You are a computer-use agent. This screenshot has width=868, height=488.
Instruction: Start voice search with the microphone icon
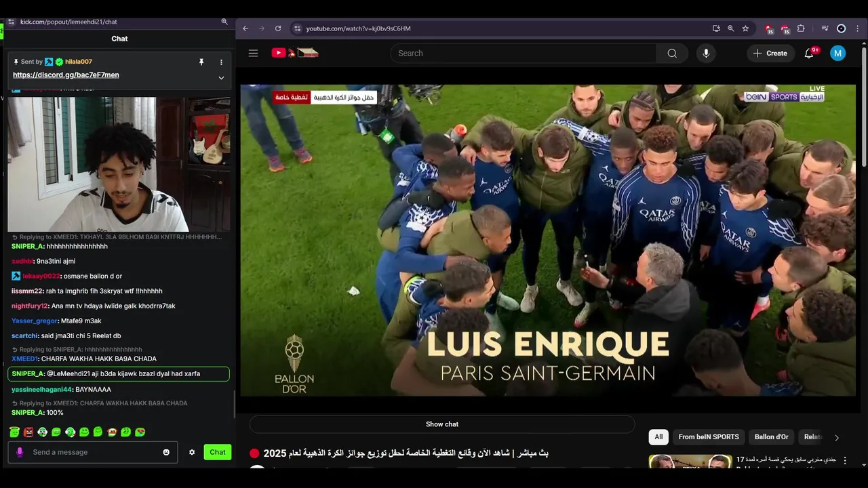click(x=706, y=53)
